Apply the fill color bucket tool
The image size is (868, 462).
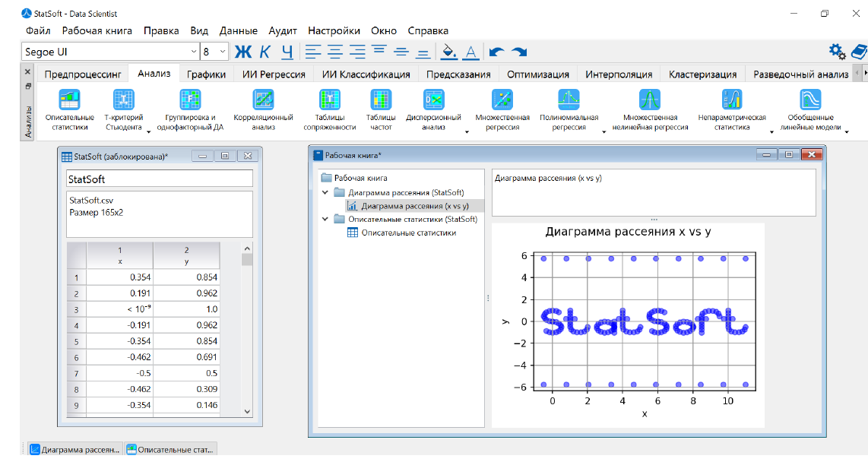pyautogui.click(x=448, y=52)
